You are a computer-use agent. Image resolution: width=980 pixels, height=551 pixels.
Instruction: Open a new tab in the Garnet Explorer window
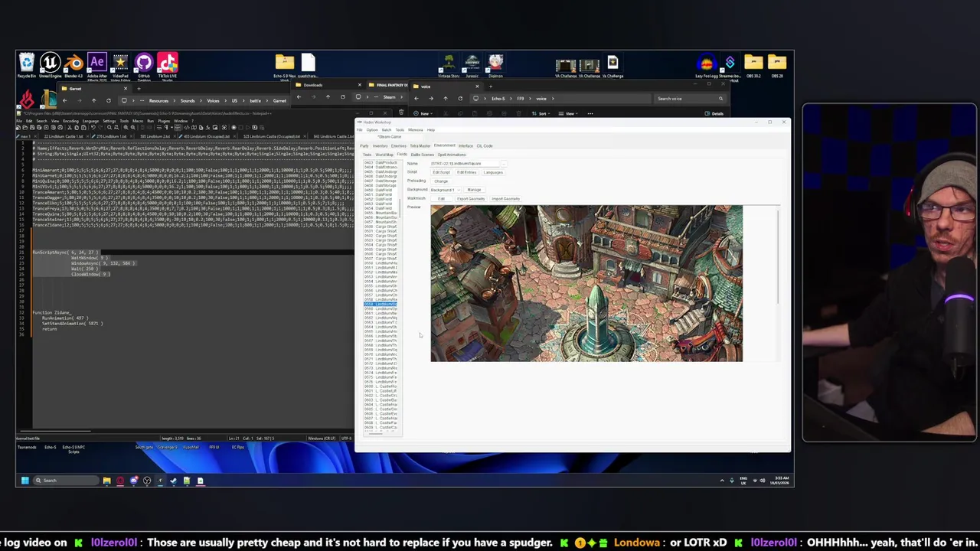pos(139,89)
